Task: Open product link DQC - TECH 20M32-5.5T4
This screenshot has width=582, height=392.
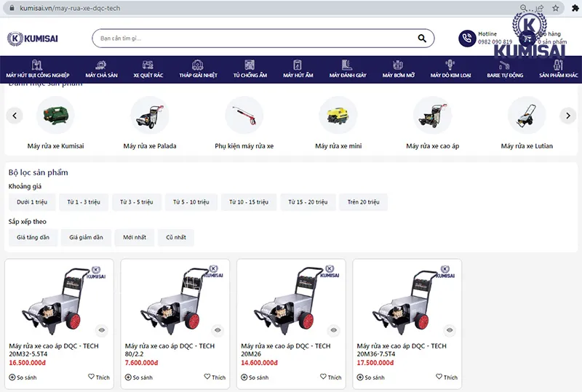Action: [54, 350]
